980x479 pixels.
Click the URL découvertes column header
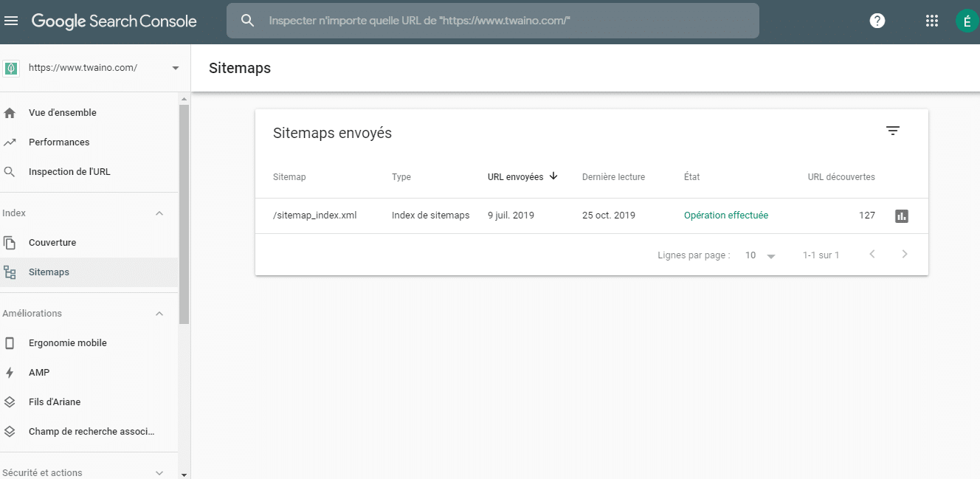coord(841,177)
